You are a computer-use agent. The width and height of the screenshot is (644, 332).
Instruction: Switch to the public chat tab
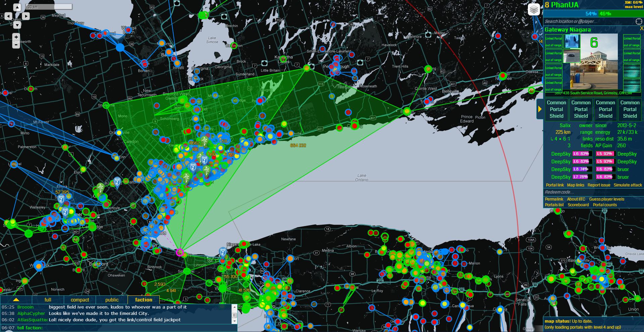point(112,299)
